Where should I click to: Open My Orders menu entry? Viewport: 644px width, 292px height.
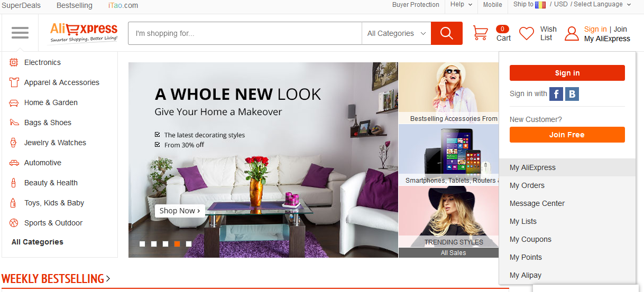tap(567, 185)
